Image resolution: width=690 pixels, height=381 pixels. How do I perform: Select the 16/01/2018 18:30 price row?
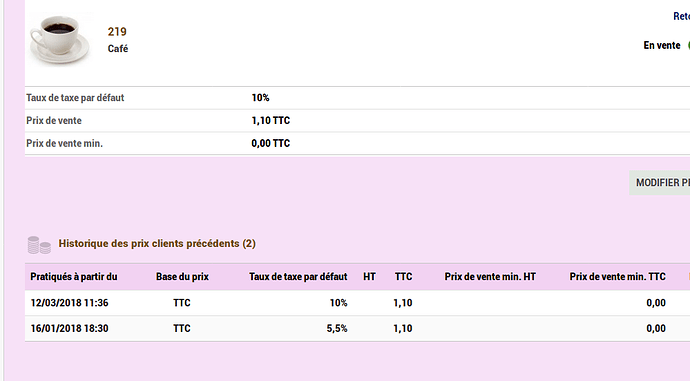[357, 328]
